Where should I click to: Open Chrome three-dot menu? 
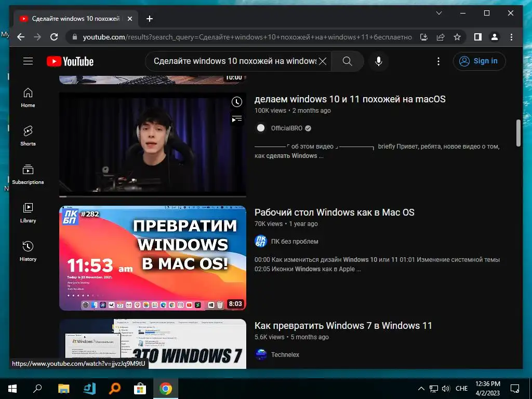coord(511,37)
